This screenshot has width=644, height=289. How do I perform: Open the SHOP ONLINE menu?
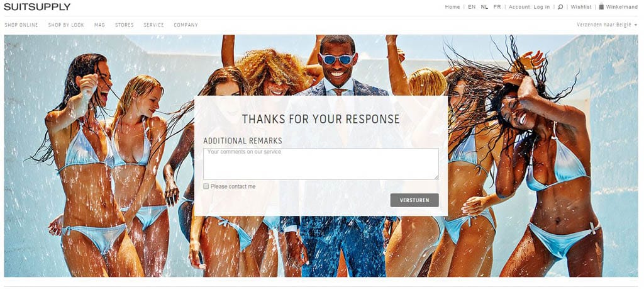pos(21,25)
